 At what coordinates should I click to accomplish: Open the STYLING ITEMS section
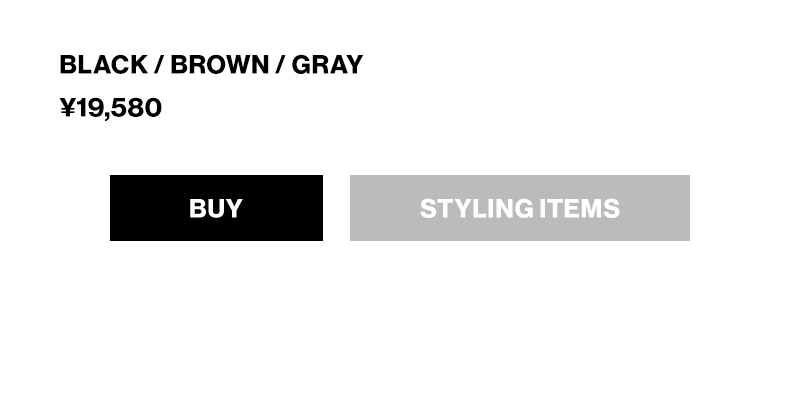tap(519, 208)
